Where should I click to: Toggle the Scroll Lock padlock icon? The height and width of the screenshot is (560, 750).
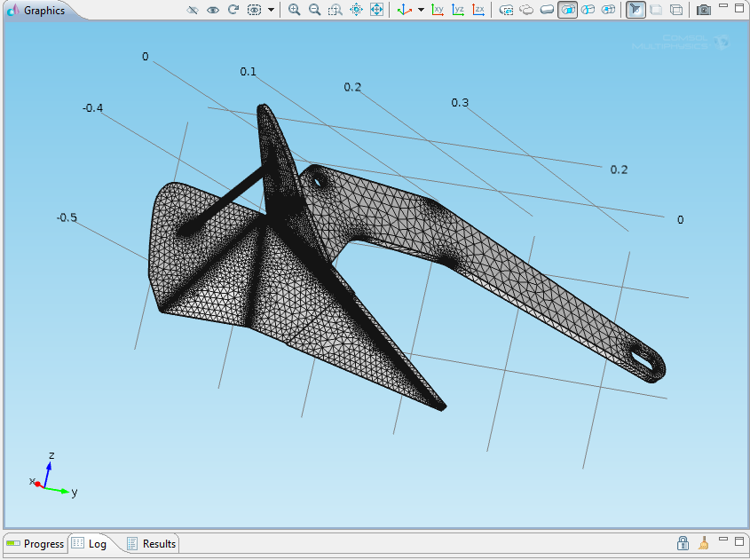point(683,543)
